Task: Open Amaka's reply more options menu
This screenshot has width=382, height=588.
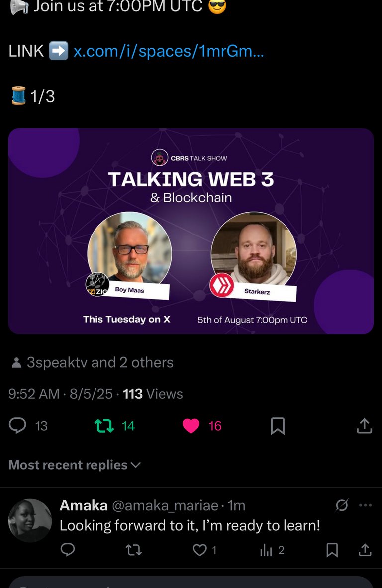Action: [x=365, y=505]
